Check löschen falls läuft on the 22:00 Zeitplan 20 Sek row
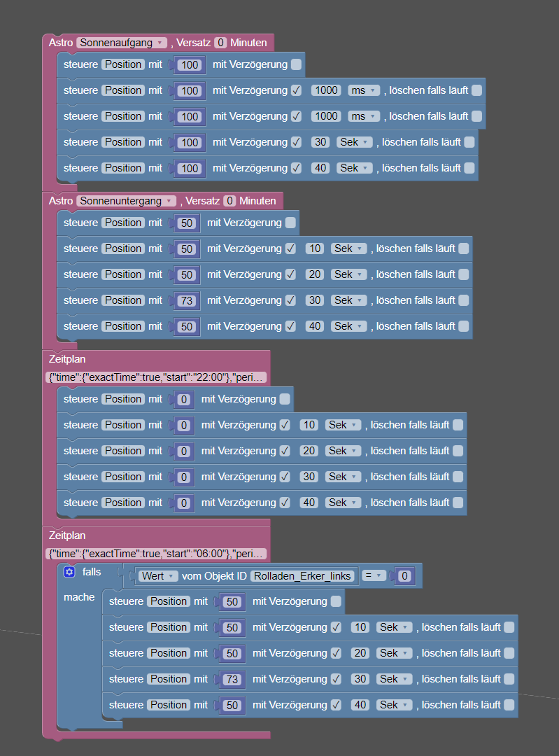Screen dimensions: 559x756 458,451
